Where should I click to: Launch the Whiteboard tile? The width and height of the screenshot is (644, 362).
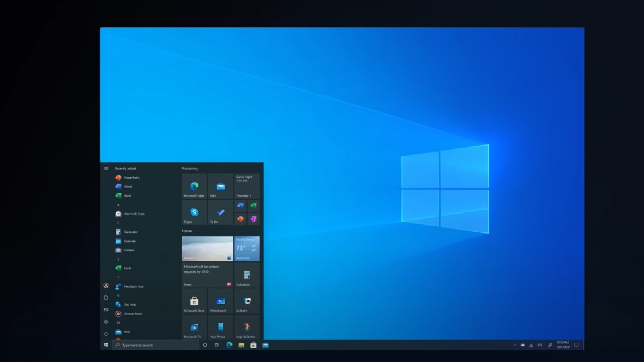221,301
